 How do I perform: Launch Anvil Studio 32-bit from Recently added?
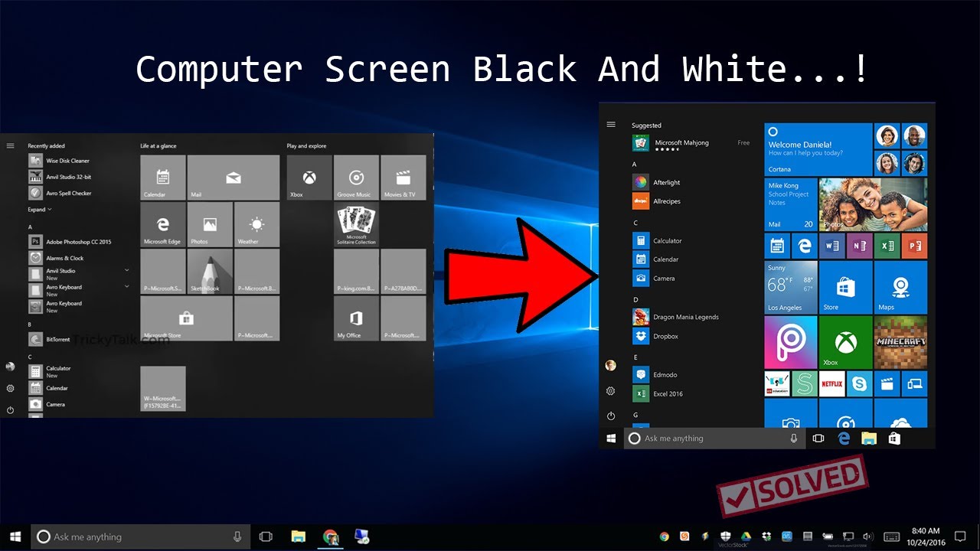pyautogui.click(x=60, y=177)
